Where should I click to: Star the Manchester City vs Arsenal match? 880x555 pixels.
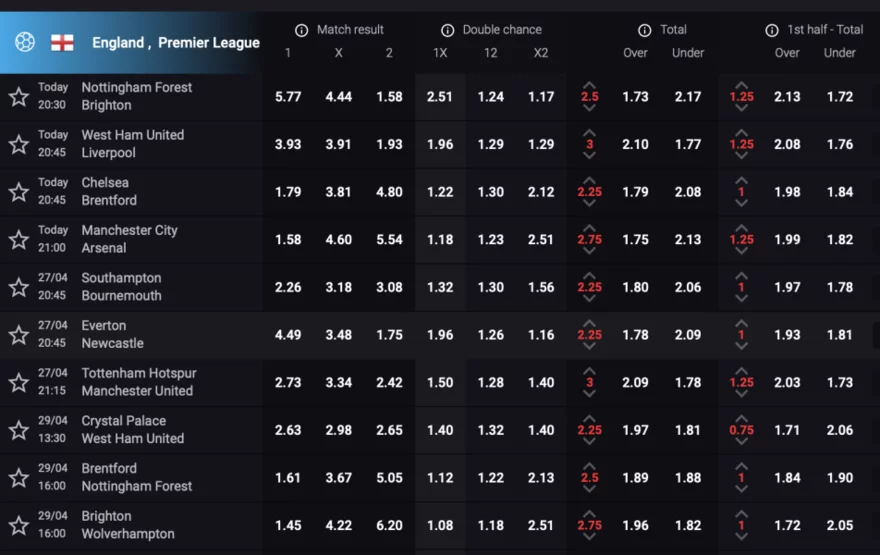[x=18, y=240]
